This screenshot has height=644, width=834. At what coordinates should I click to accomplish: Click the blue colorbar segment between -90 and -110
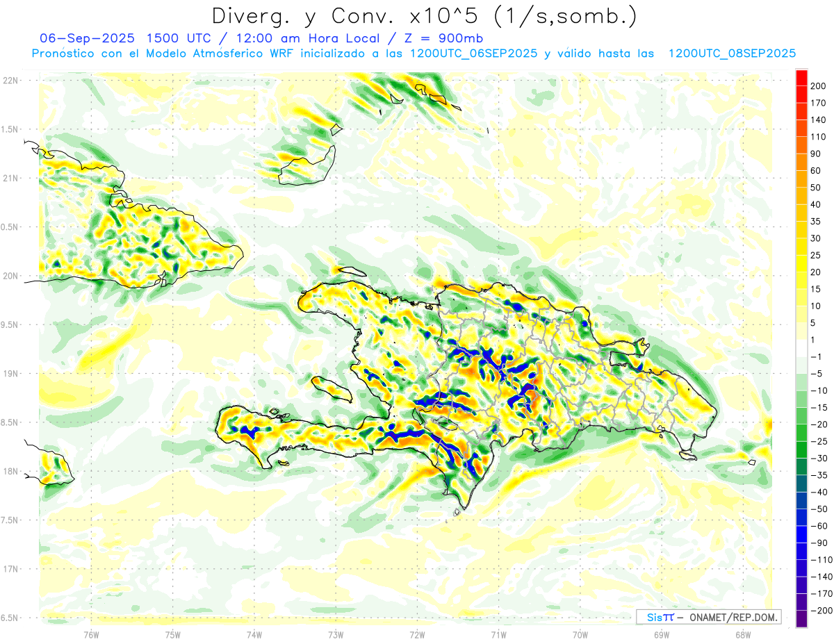(x=802, y=551)
